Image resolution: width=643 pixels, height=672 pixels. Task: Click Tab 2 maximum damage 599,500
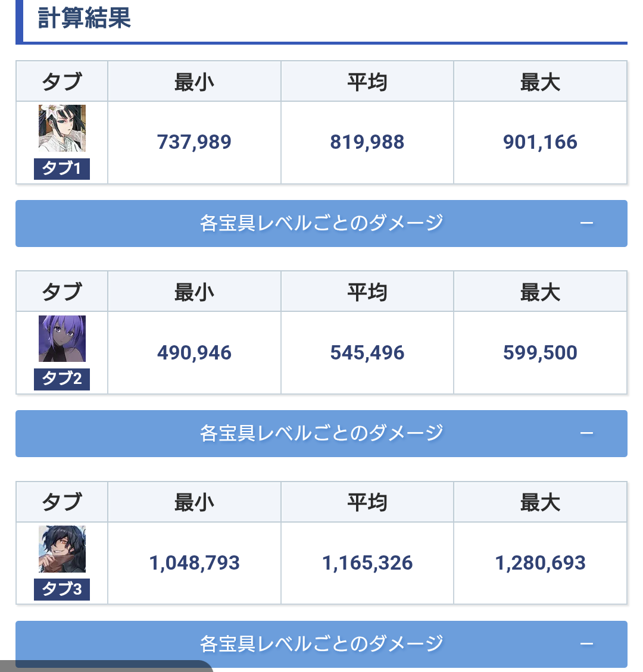pos(540,353)
